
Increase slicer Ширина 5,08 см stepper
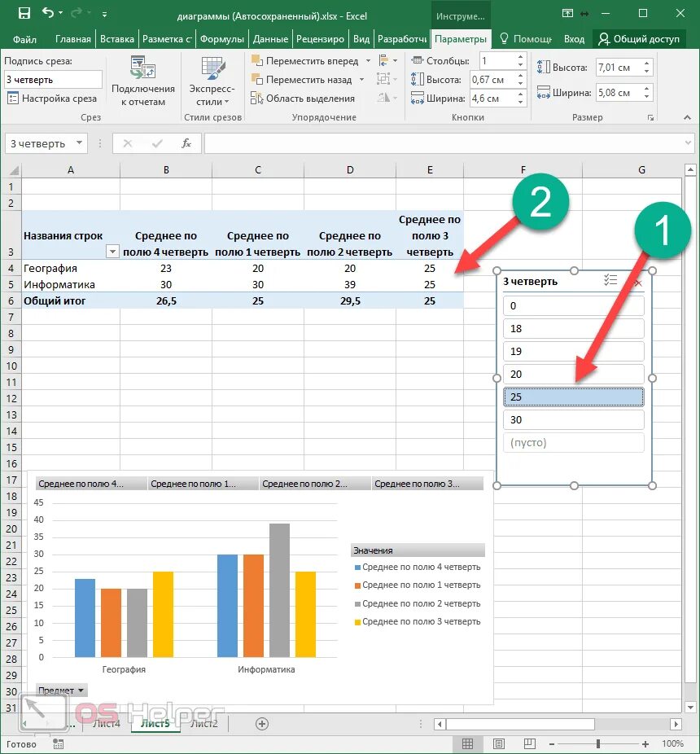[x=647, y=89]
